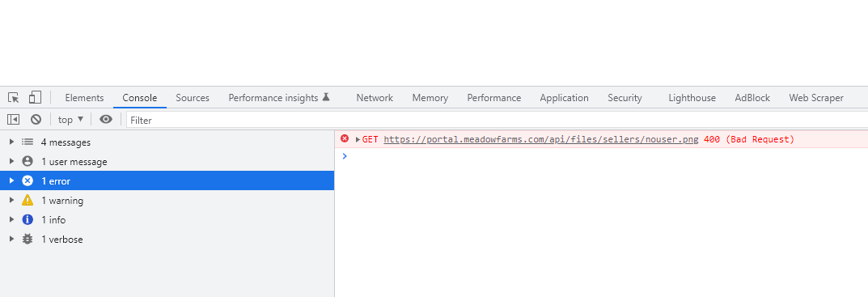Open the Application tab
This screenshot has height=297, width=868.
[564, 98]
